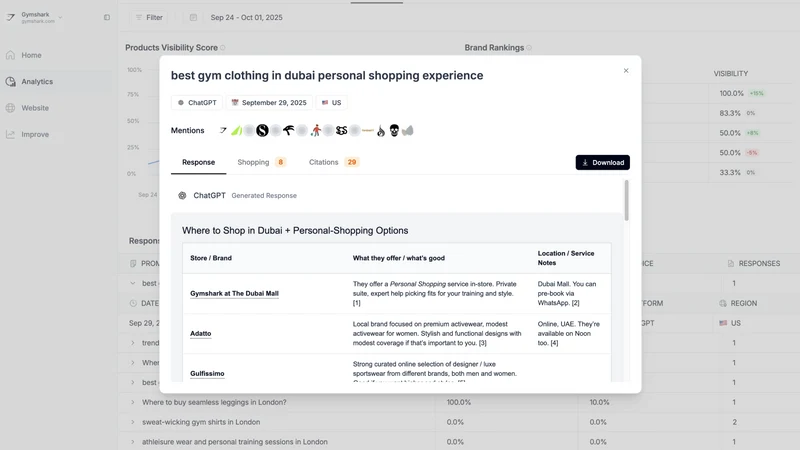Open the Gymshark at The Dubai Mall link
Screen dimensions: 800x450
234,293
